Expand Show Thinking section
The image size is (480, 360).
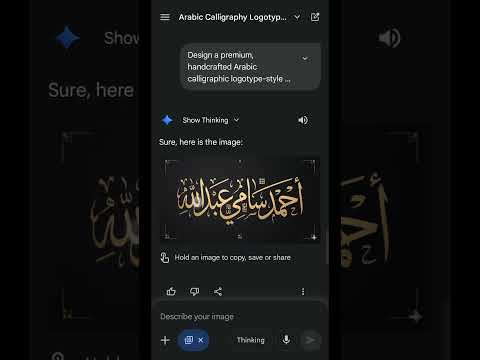point(211,120)
